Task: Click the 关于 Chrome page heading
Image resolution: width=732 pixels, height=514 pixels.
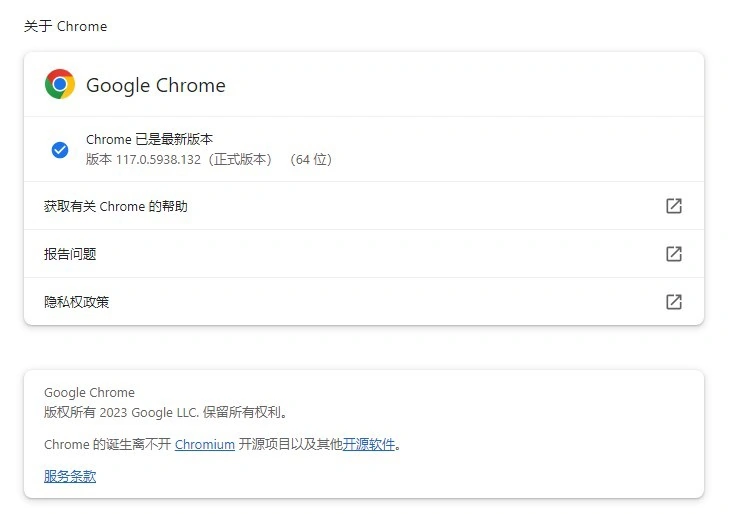Action: tap(65, 27)
